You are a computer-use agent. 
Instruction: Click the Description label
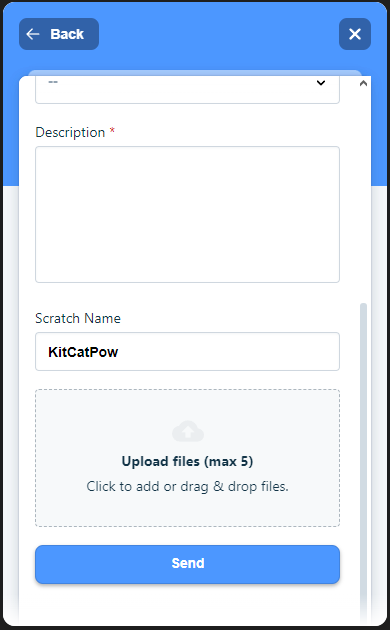(x=70, y=133)
